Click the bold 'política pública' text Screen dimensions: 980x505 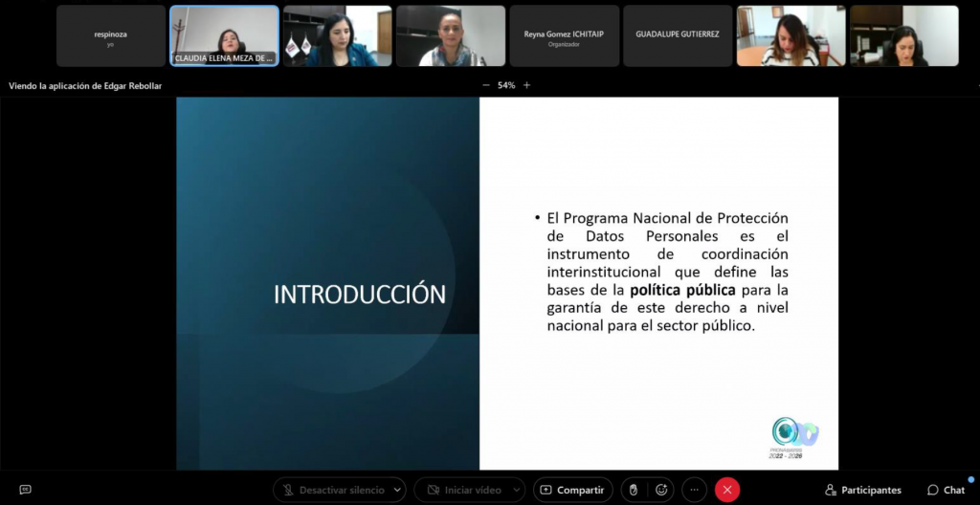[682, 290]
